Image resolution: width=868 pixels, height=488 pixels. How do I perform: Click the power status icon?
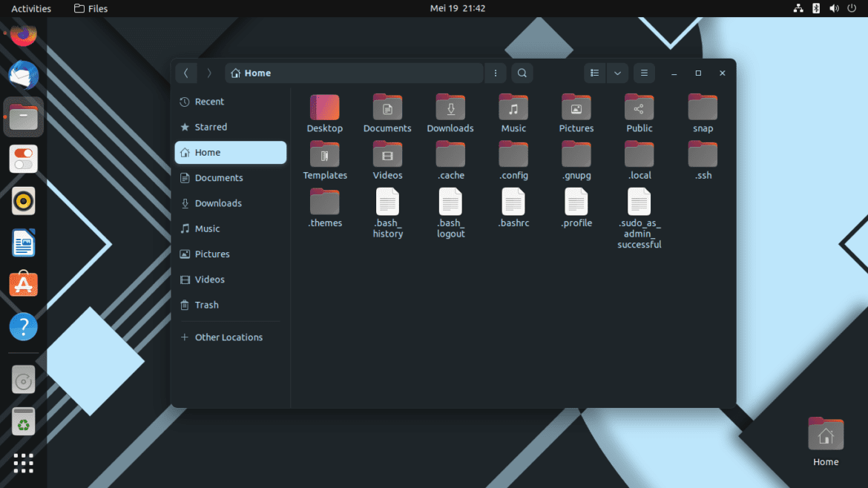852,8
